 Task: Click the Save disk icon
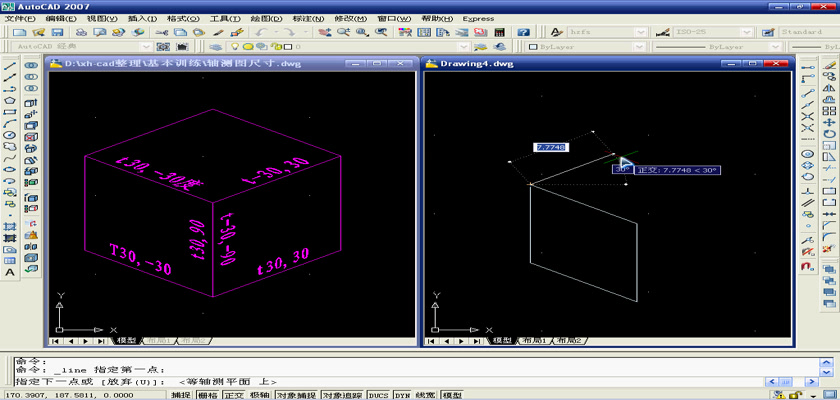[x=57, y=32]
